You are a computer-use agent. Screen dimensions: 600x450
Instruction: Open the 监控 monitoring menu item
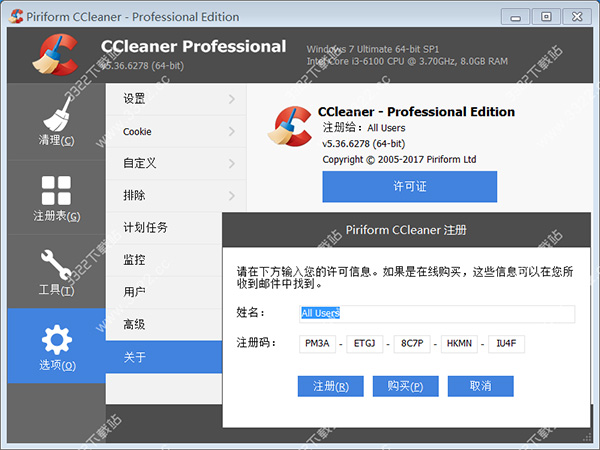(164, 260)
